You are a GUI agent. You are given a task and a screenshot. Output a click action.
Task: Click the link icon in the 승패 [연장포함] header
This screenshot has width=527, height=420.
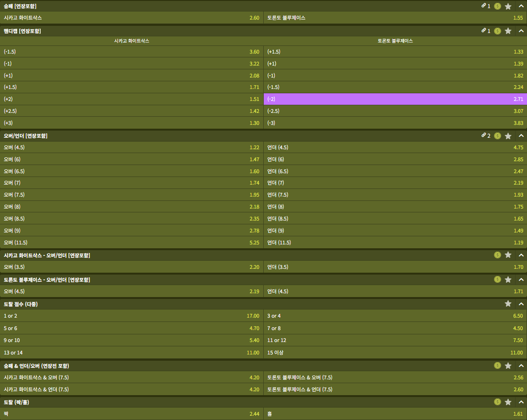483,6
